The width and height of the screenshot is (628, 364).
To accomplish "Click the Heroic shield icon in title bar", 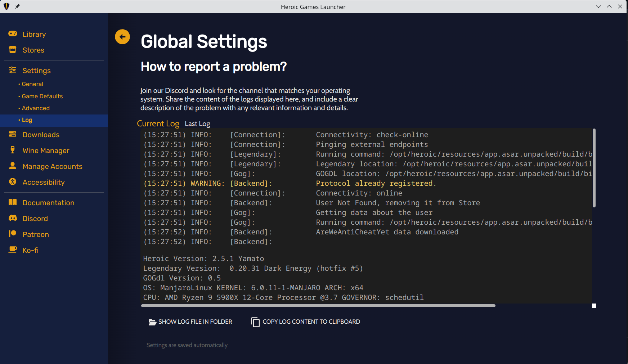I will 6,6.
